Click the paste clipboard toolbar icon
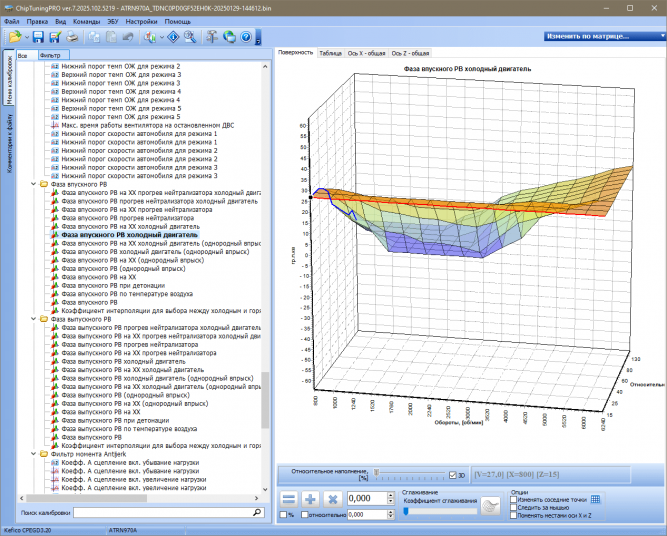Screen dimensions: 667x536 click(x=111, y=37)
